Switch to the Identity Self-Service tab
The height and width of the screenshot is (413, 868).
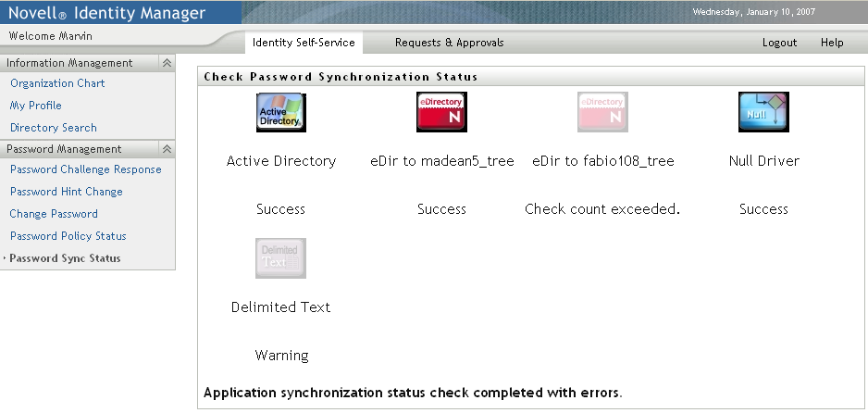304,43
